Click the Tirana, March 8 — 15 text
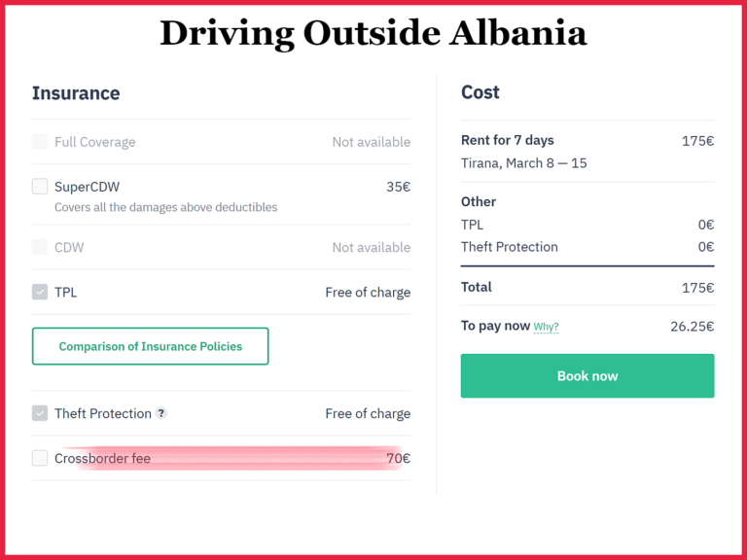Screen dimensions: 747x560 coord(524,163)
